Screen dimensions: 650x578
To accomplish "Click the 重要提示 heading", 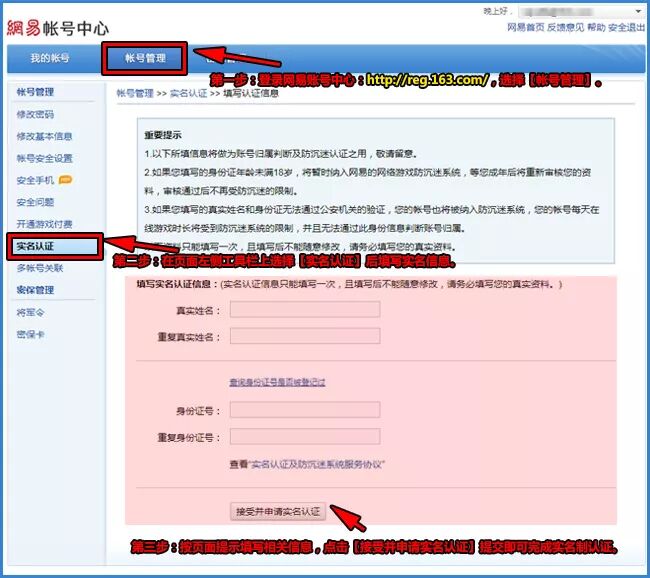I will pos(163,135).
